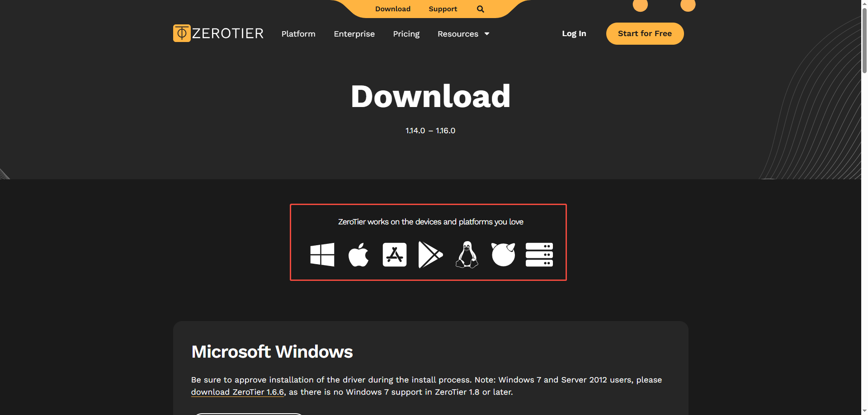Expand the Resources dropdown arrow

[487, 34]
